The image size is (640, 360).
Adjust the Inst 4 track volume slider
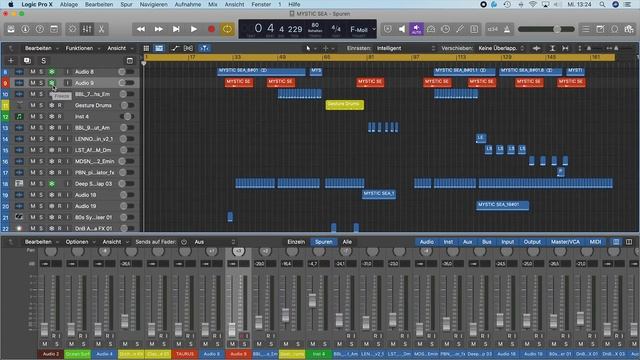pyautogui.click(x=127, y=117)
